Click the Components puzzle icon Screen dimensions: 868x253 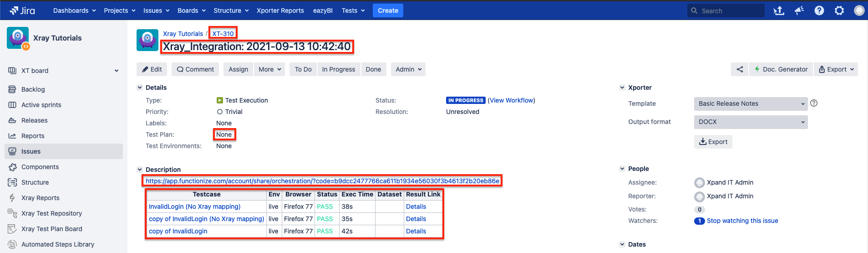click(x=12, y=167)
